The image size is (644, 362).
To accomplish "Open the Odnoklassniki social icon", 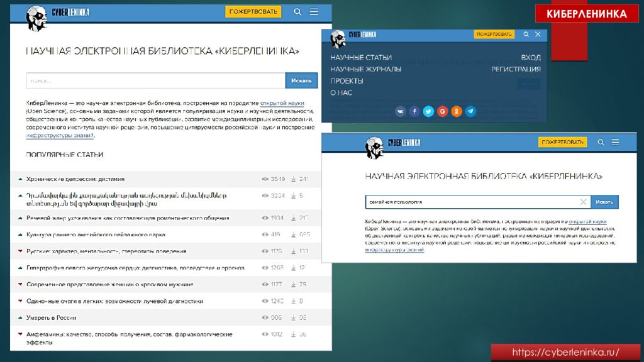I will (457, 111).
